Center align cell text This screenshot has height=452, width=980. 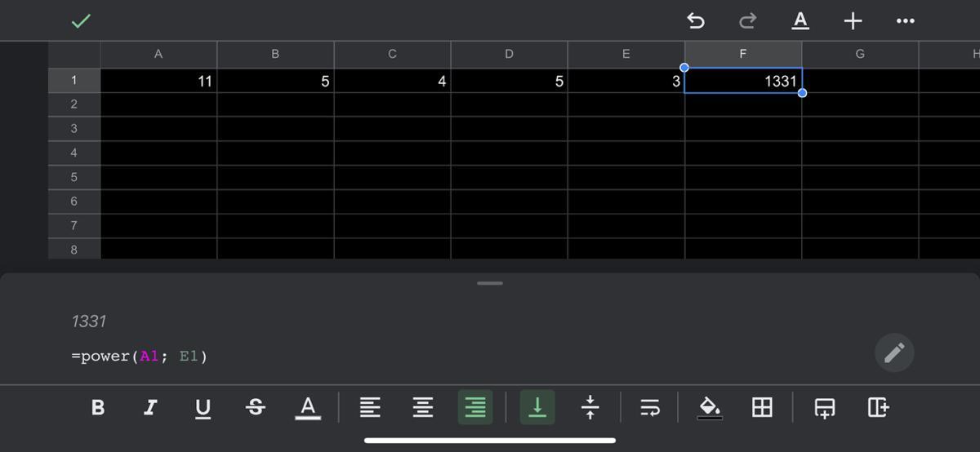point(422,407)
